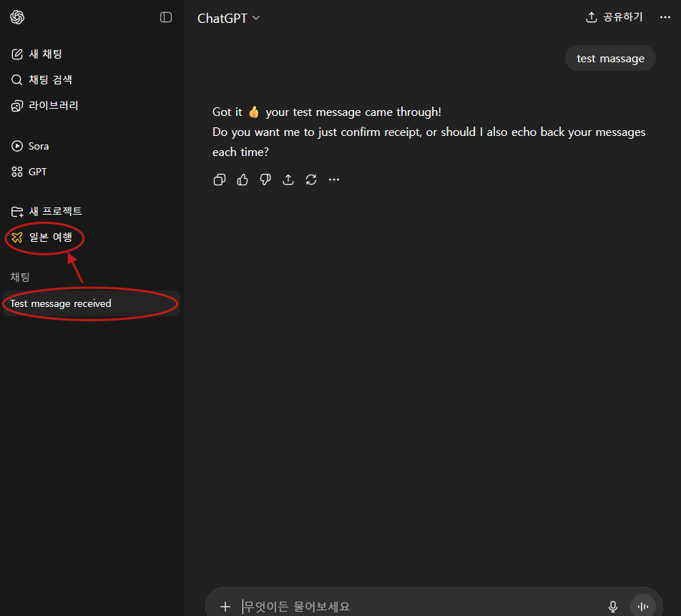This screenshot has height=616, width=681.
Task: Open 채팅 검색 chat search
Action: (50, 80)
